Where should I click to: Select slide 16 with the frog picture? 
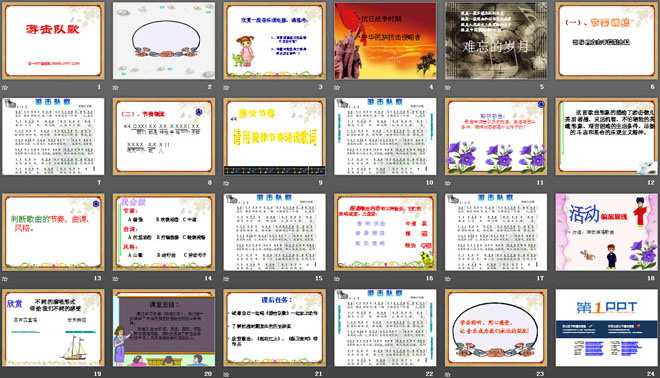pyautogui.click(x=385, y=232)
